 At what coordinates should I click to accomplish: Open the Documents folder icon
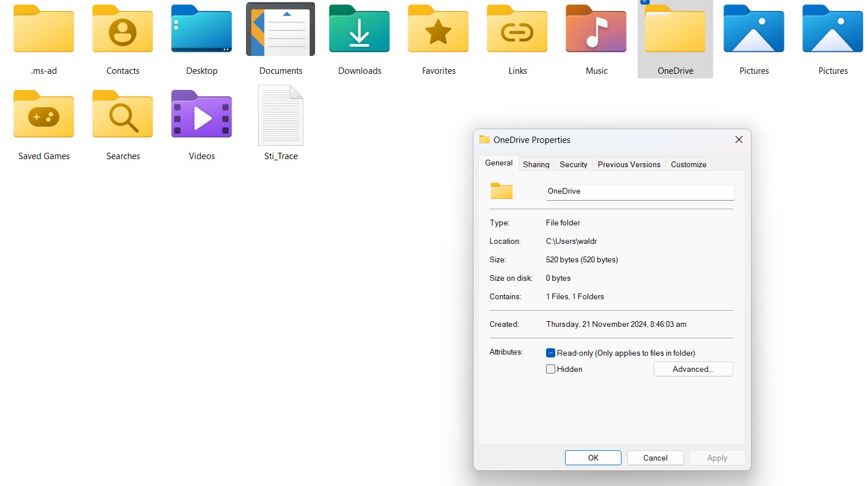pos(281,29)
